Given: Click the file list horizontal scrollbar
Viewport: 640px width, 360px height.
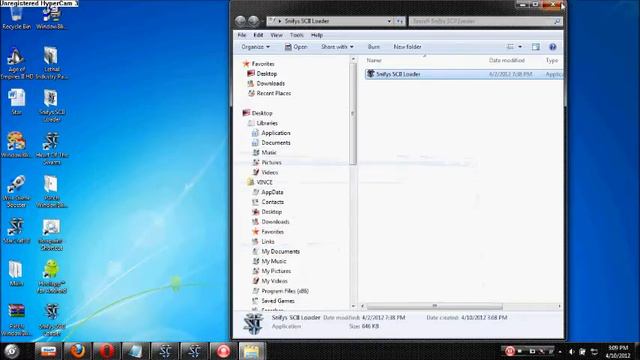Looking at the screenshot, I should tap(435, 306).
